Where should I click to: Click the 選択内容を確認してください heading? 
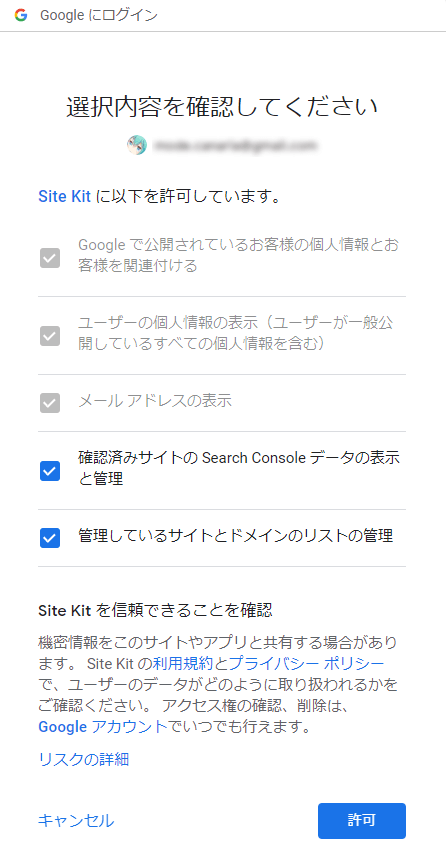point(222,107)
